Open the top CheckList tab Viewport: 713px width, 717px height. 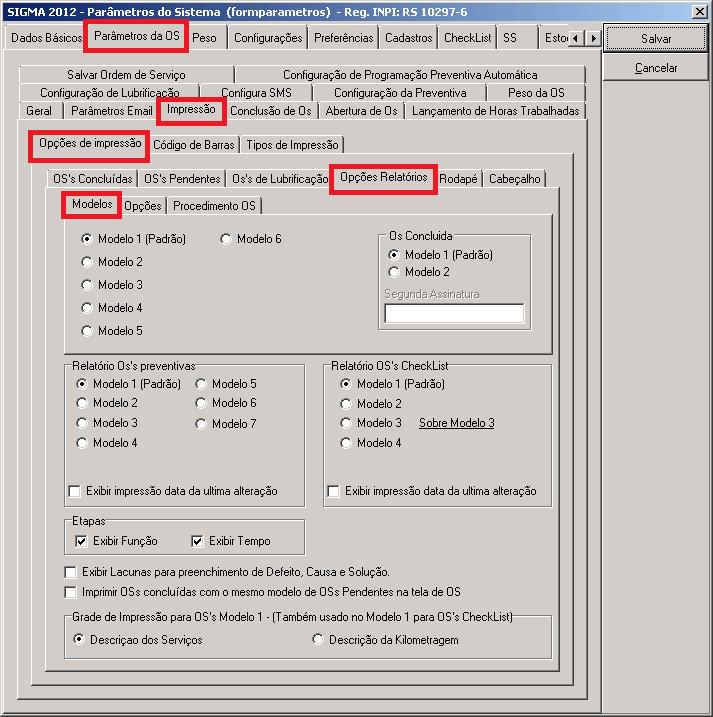(x=467, y=38)
